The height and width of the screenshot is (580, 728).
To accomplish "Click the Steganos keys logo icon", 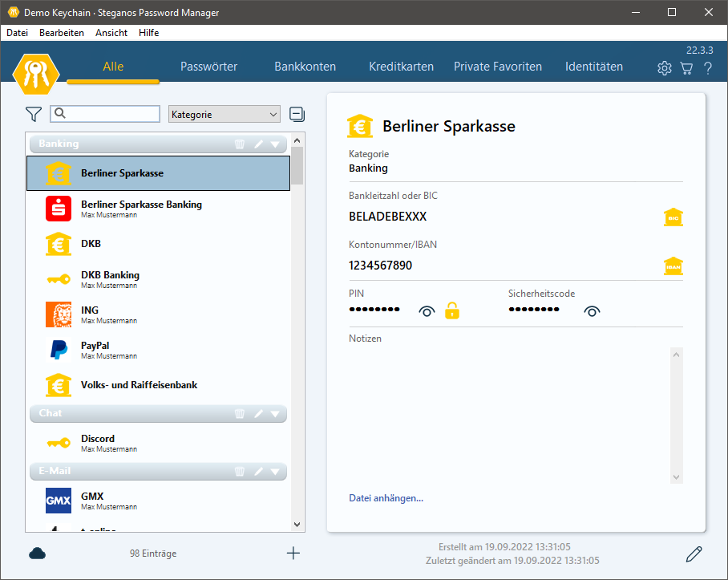I will 36,74.
